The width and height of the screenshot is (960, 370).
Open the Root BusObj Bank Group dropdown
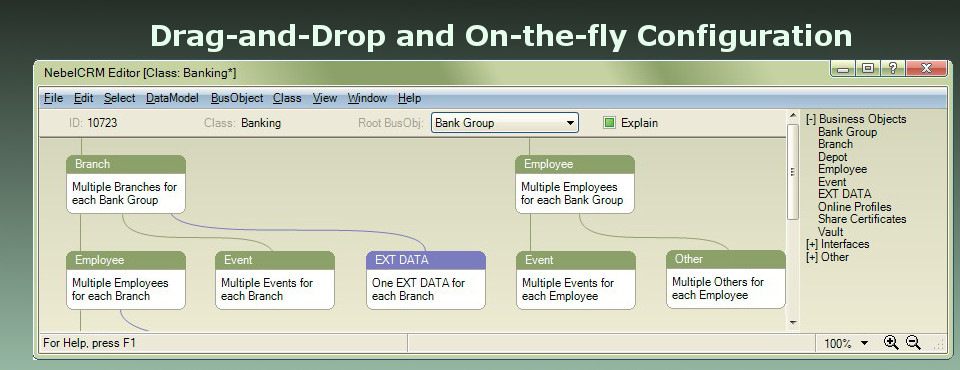(504, 123)
